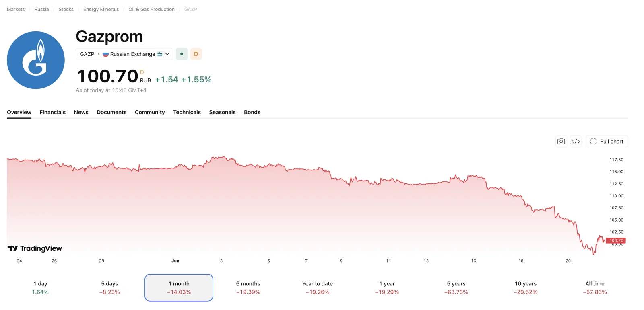Image resolution: width=644 pixels, height=310 pixels.
Task: Go to Energy Minerals breadcrumb link
Action: 101,9
